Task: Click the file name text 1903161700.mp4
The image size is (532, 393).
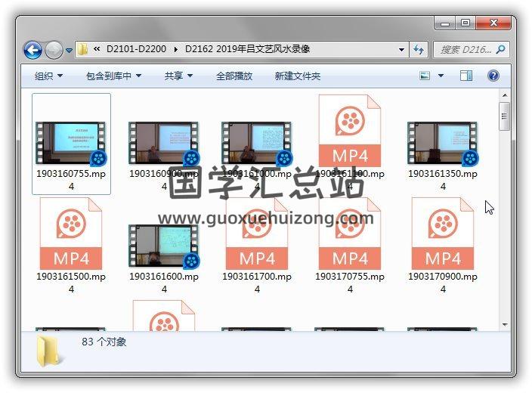Action: click(257, 283)
